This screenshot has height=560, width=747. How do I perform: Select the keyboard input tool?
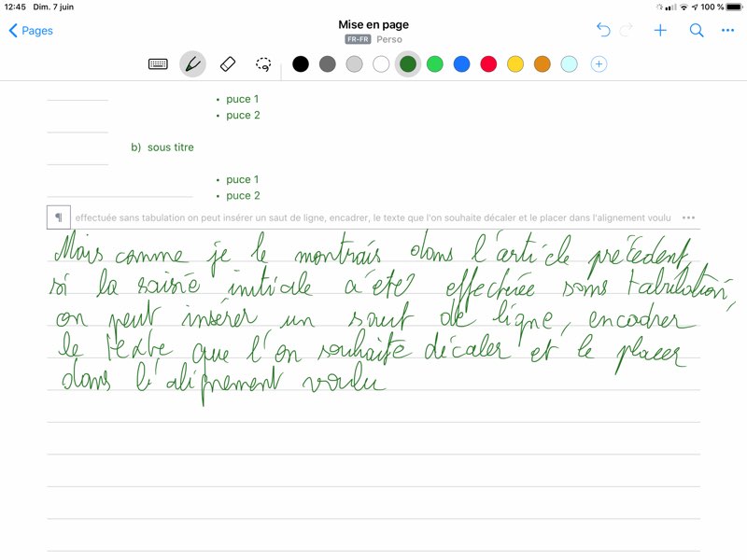pyautogui.click(x=159, y=64)
